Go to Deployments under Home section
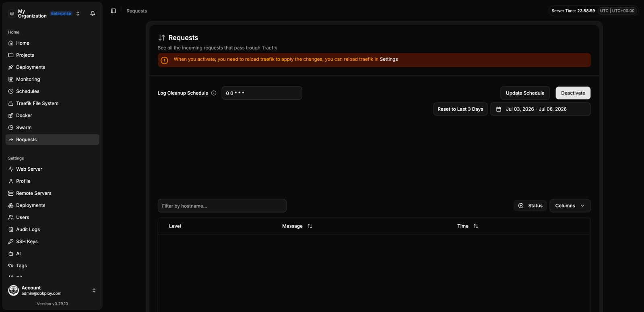 (x=52, y=67)
